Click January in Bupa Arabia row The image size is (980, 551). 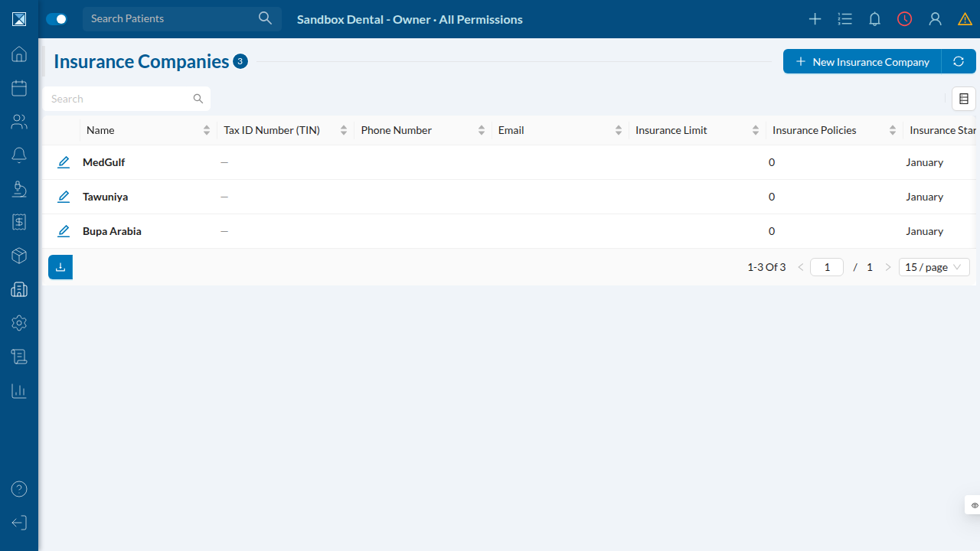pyautogui.click(x=924, y=231)
